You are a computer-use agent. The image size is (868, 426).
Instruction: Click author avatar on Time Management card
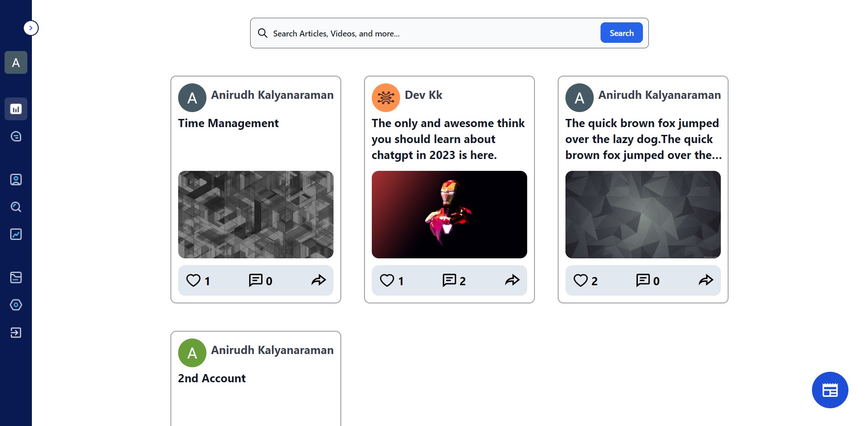192,98
